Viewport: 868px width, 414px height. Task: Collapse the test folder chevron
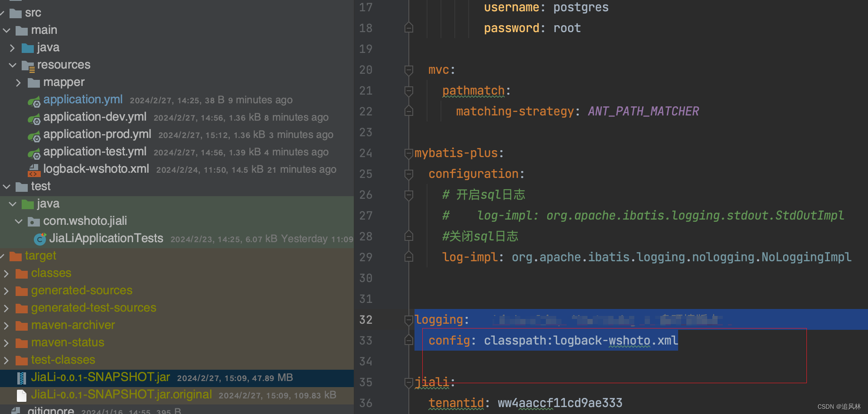[x=7, y=187]
